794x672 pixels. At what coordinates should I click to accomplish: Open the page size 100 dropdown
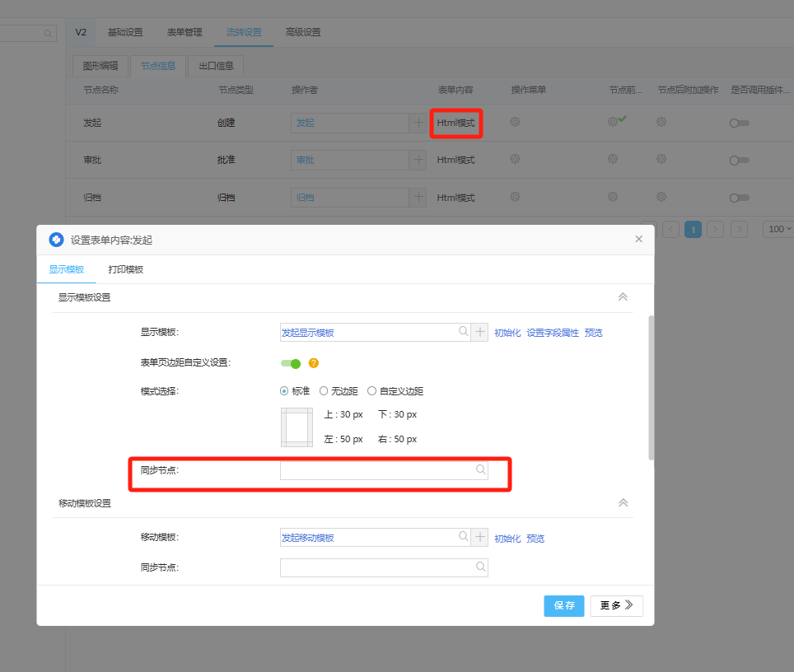tap(778, 229)
